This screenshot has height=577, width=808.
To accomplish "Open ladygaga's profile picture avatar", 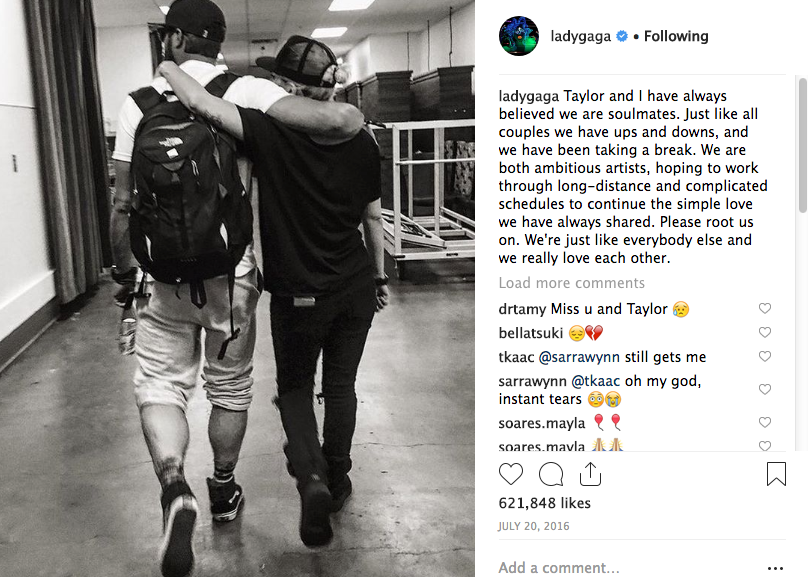I will tap(519, 36).
